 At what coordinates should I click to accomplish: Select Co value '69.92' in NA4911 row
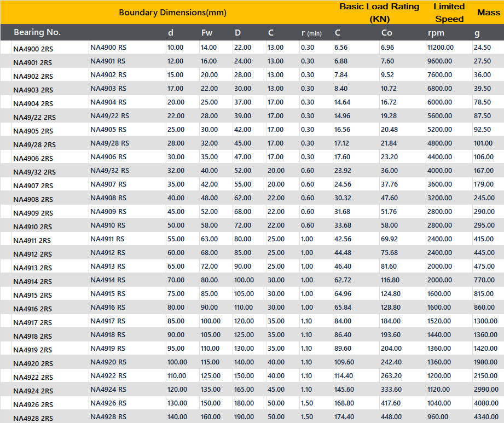[x=389, y=239]
